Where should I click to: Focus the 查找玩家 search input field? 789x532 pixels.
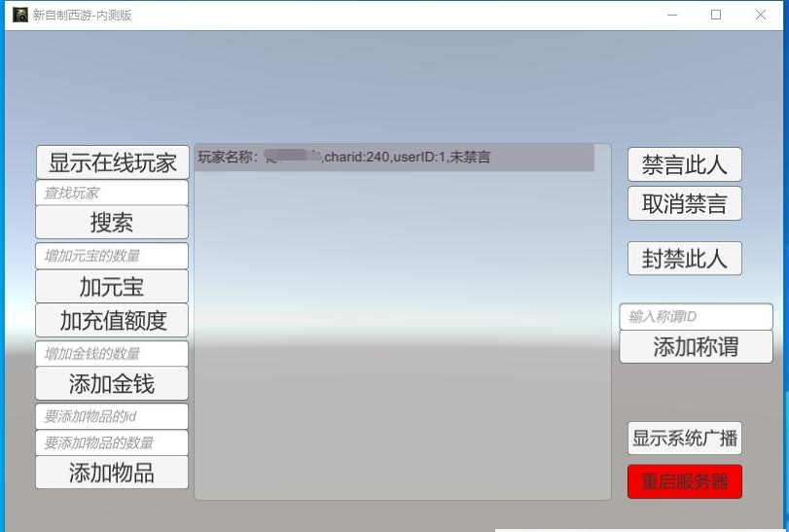point(112,193)
